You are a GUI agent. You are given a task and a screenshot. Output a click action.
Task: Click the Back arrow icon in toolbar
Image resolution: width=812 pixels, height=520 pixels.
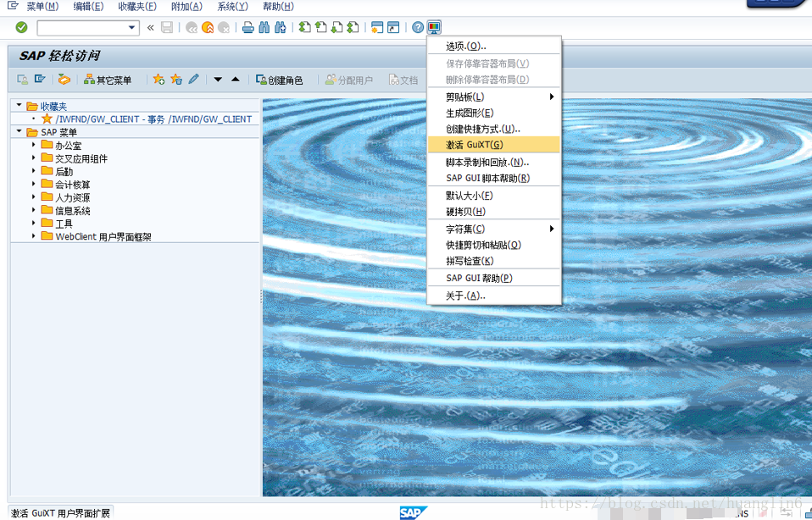[192, 27]
